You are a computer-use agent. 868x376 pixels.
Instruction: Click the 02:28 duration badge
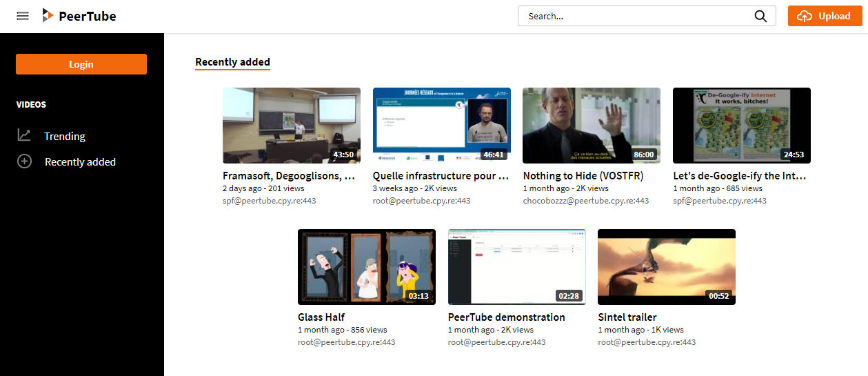[x=569, y=296]
